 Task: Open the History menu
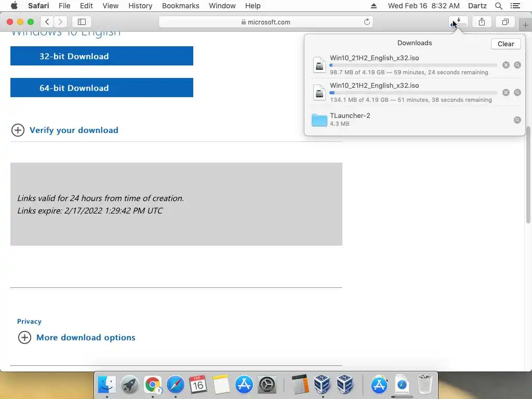click(x=140, y=6)
